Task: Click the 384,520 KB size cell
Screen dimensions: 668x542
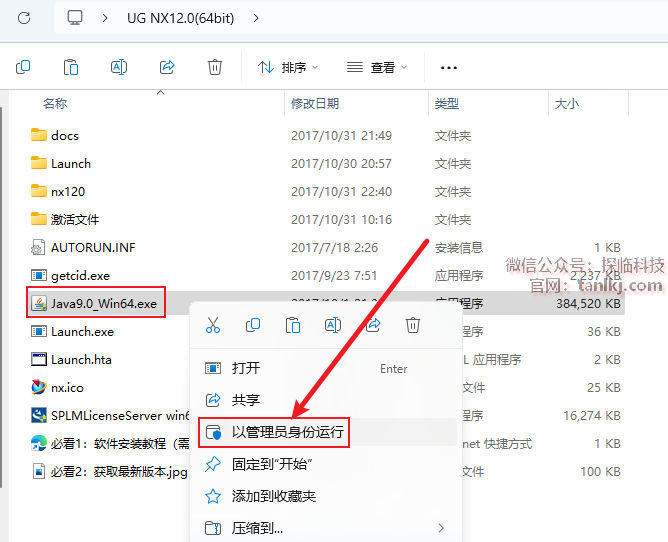Action: pyautogui.click(x=588, y=303)
